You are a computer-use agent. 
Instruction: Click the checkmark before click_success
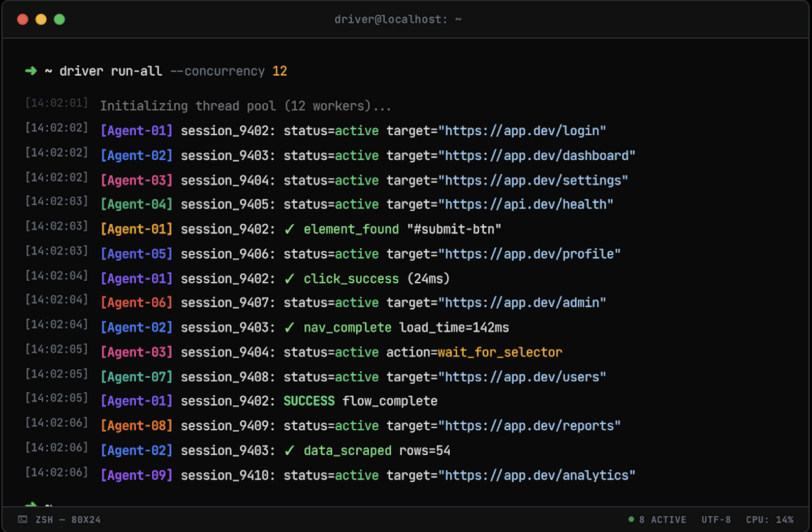[289, 279]
